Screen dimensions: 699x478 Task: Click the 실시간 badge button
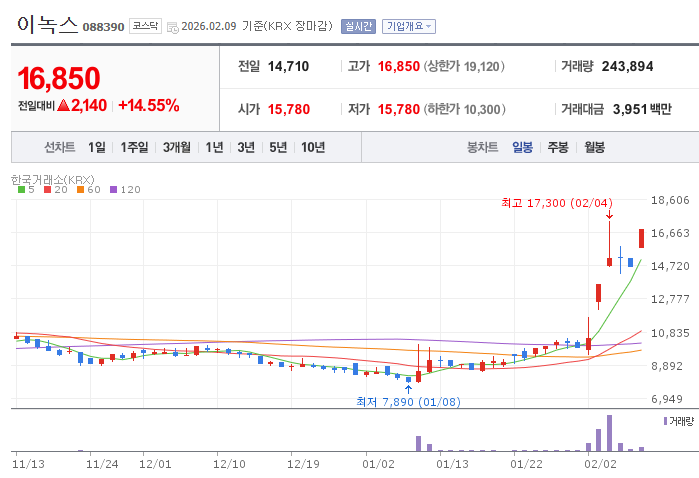358,26
